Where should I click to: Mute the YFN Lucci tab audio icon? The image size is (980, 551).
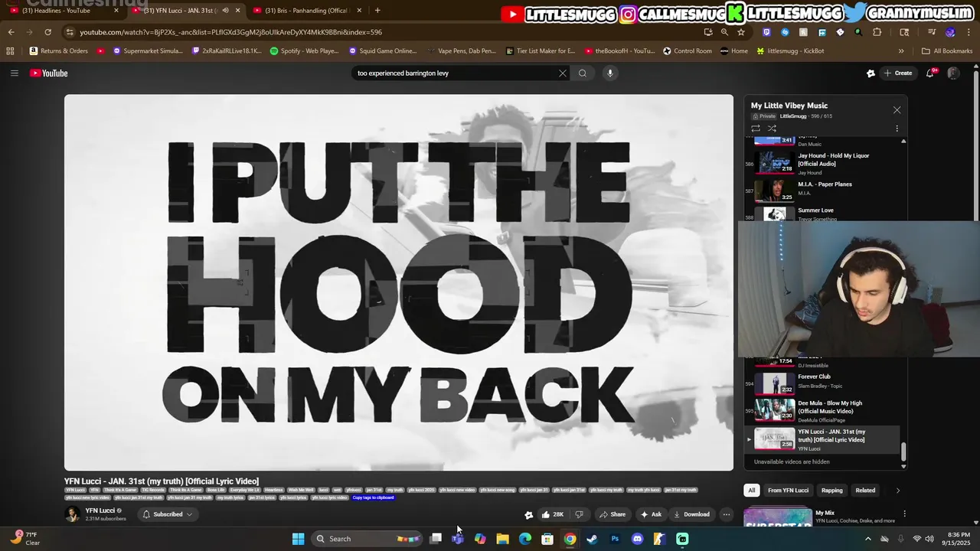pyautogui.click(x=225, y=11)
